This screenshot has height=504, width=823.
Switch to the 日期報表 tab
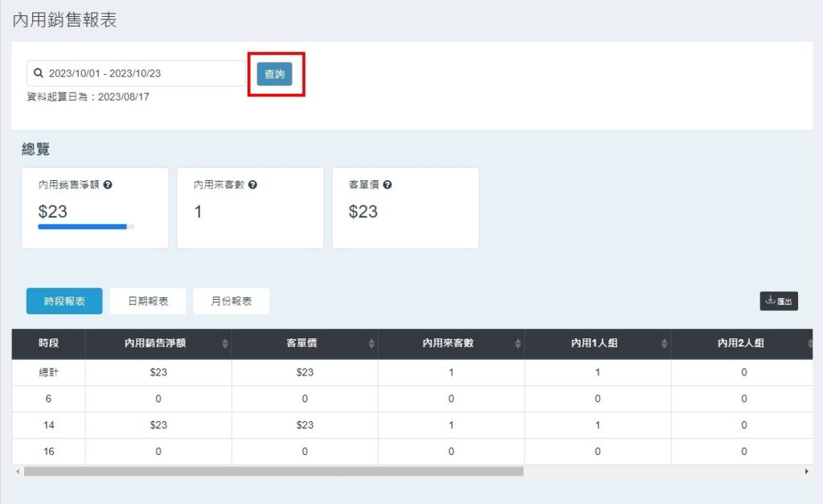pos(148,301)
